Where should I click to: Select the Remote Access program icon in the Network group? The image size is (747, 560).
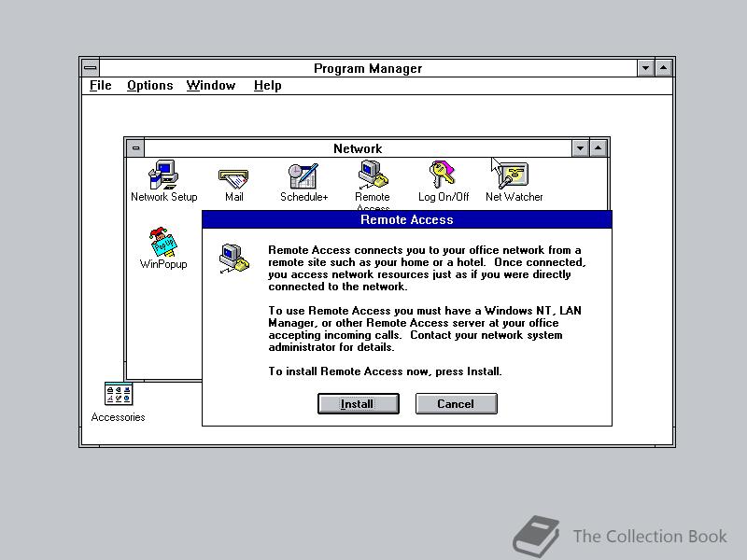pyautogui.click(x=373, y=175)
